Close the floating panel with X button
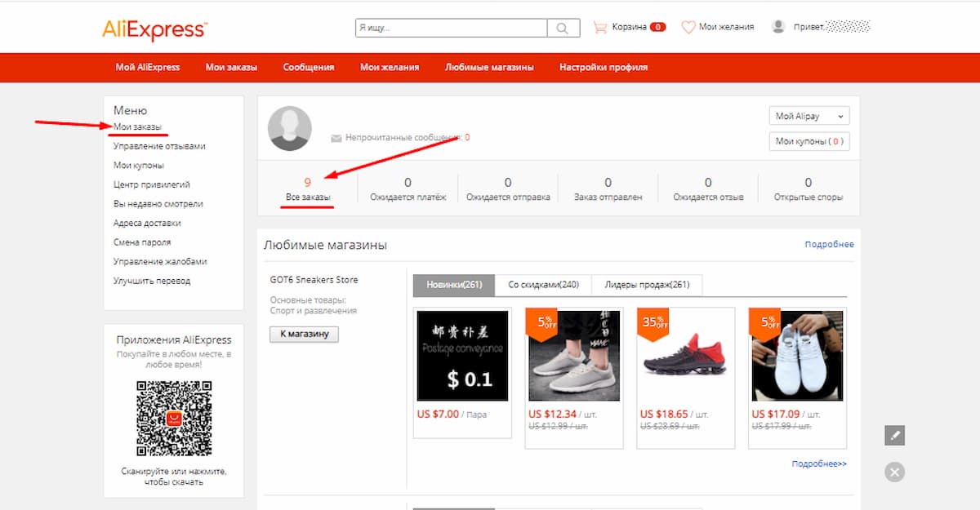980x510 pixels. pyautogui.click(x=895, y=472)
